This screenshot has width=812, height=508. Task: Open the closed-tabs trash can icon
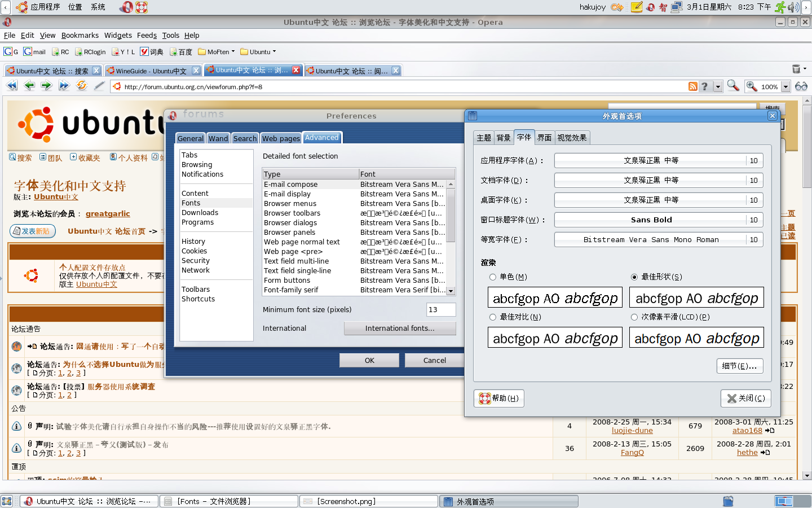(796, 69)
